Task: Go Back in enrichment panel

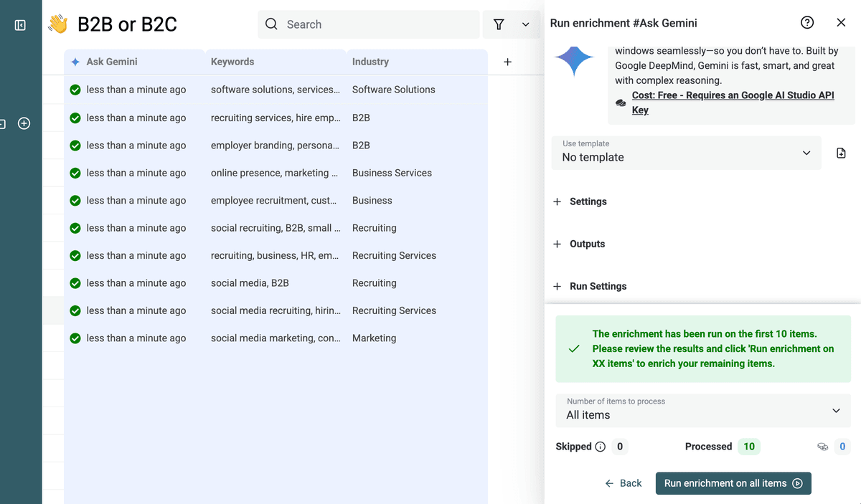Action: (624, 483)
